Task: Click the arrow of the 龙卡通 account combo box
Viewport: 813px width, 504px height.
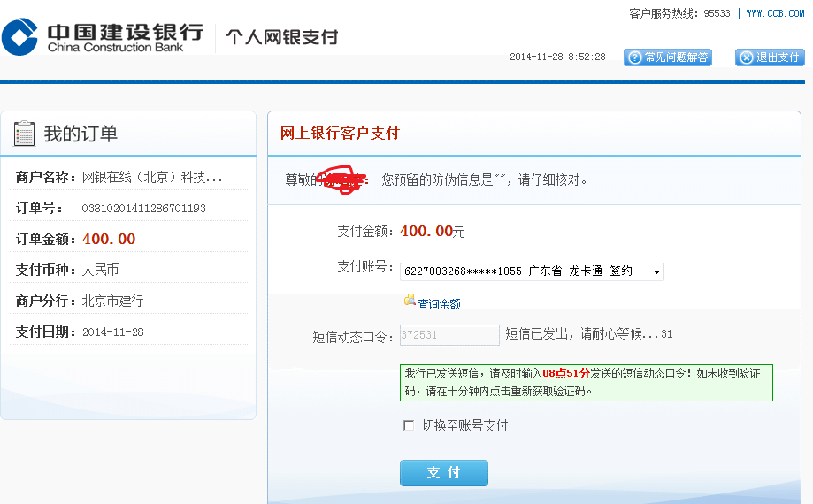Action: (656, 272)
